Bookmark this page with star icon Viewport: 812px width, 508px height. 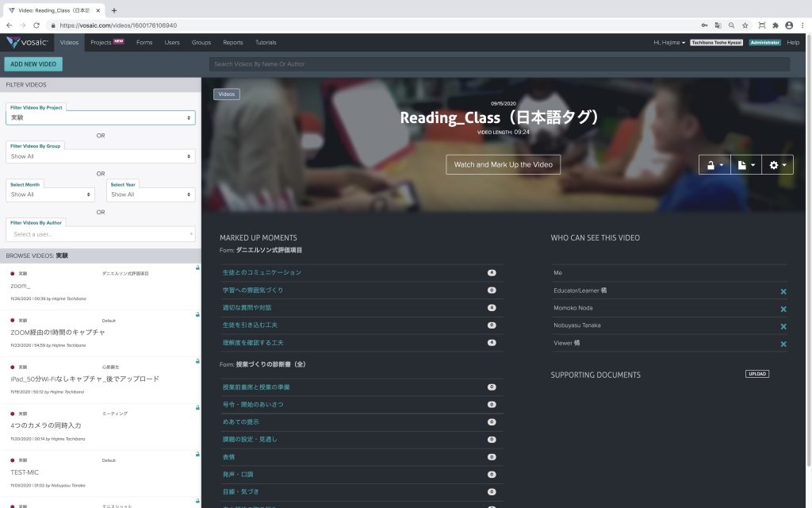[745, 25]
